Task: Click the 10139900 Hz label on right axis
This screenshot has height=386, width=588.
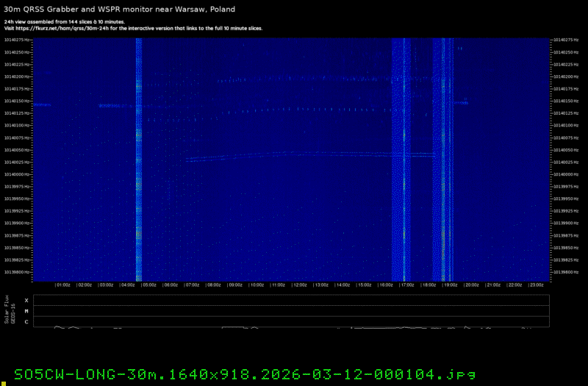Action: 567,223
